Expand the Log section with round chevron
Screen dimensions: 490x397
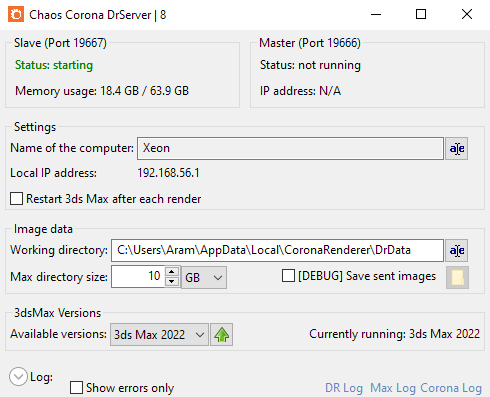[18, 377]
